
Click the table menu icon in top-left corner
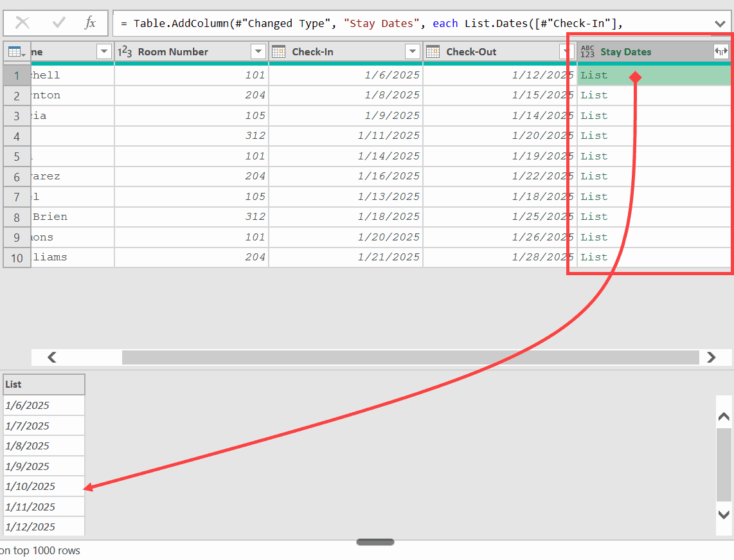[16, 52]
